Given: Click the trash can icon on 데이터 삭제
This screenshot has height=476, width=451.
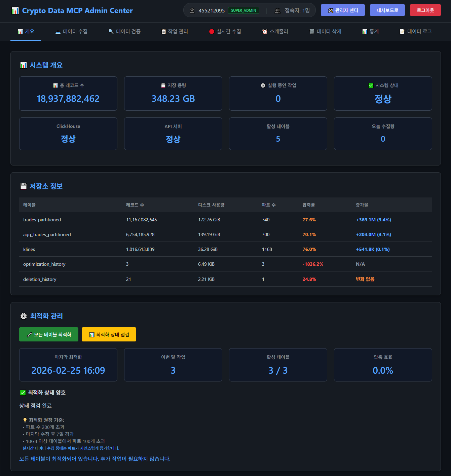Looking at the screenshot, I should pos(312,32).
